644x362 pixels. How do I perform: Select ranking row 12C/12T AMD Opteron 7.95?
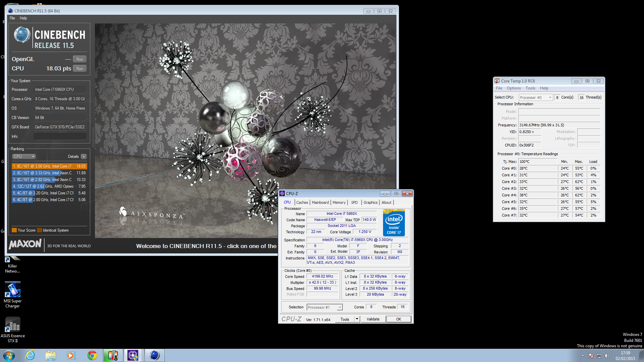pyautogui.click(x=49, y=186)
